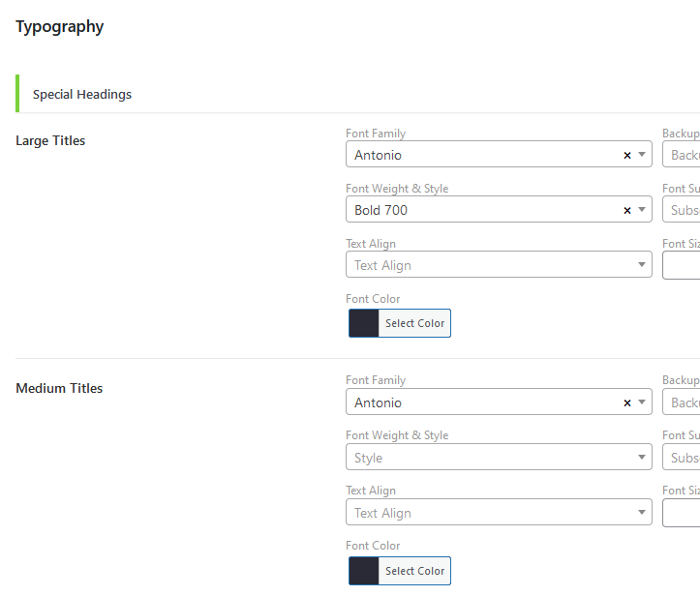The width and height of the screenshot is (700, 596).
Task: Click the Medium Titles Font Size input
Action: (682, 513)
